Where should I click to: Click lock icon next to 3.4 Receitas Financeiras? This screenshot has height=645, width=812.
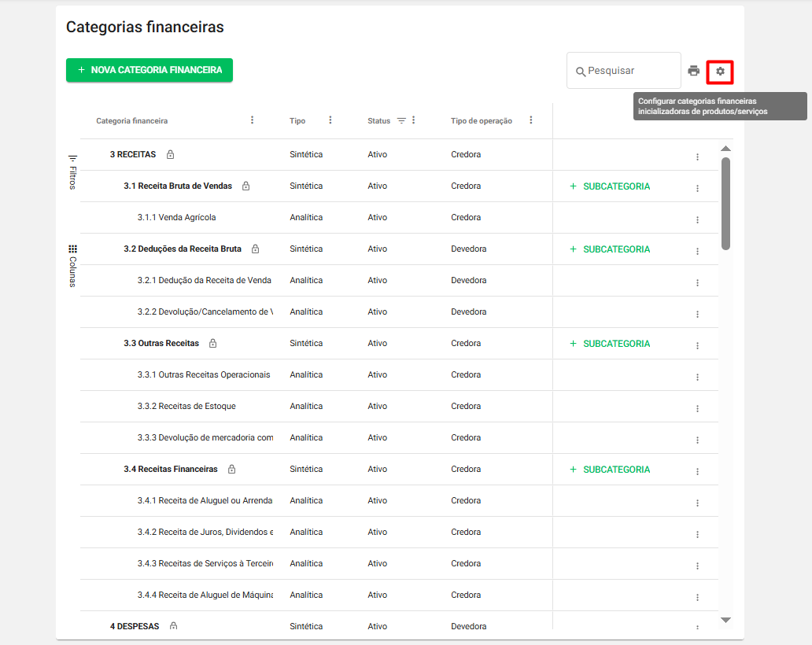tap(231, 470)
